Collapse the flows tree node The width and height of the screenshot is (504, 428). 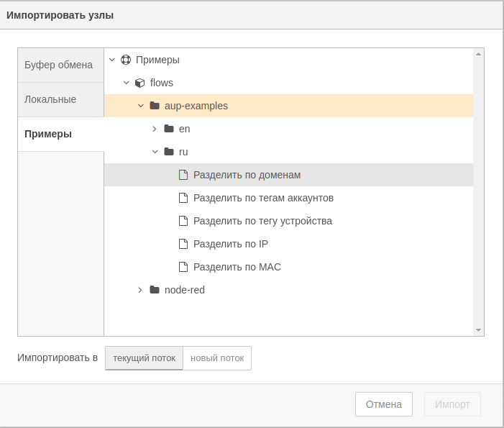(126, 83)
